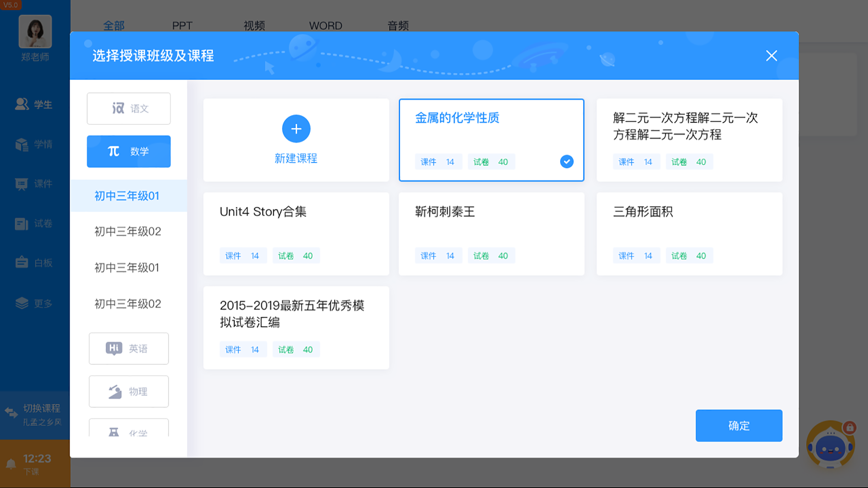Expand the 语文 subject section

point(129,108)
